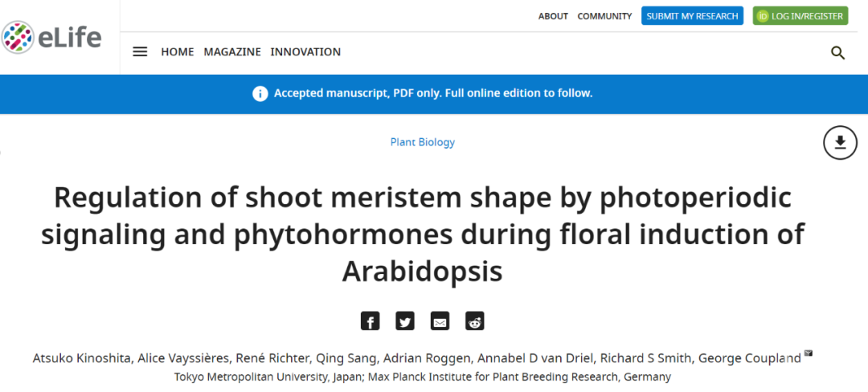
Task: Open the hamburger navigation menu
Action: click(x=140, y=52)
